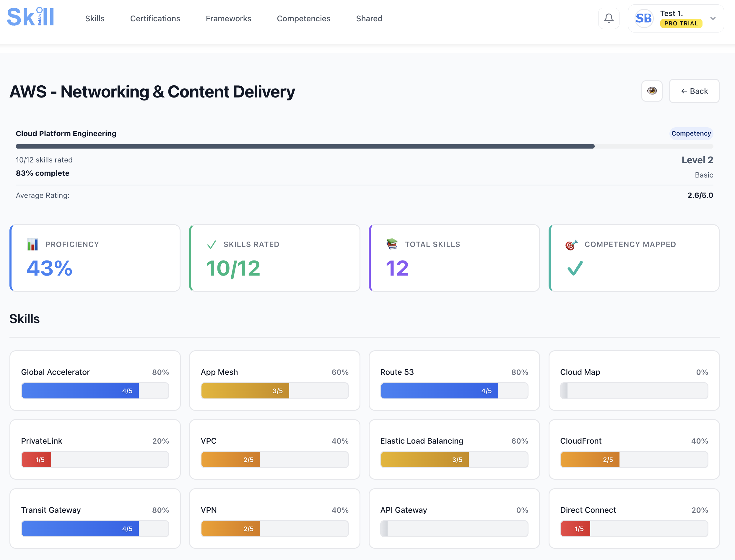
Task: Open the Skills menu item
Action: coord(95,19)
